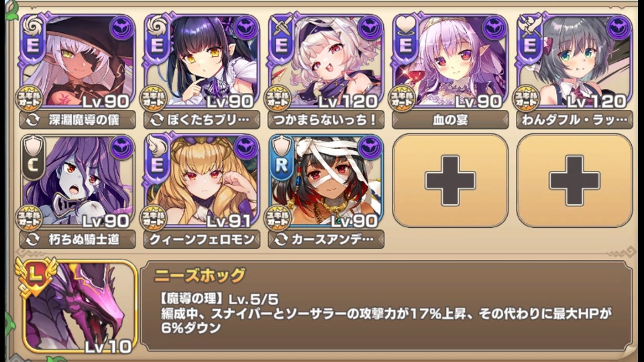Switch skill using arrows beside ぼくたちプリ…
Screen dimensions: 644x362
(157, 120)
